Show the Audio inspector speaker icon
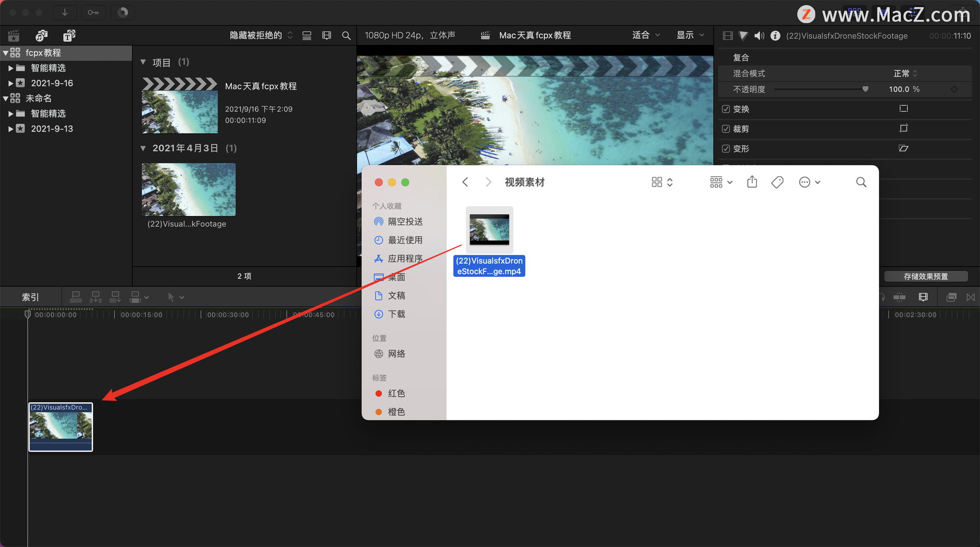The height and width of the screenshot is (547, 980). coord(759,36)
